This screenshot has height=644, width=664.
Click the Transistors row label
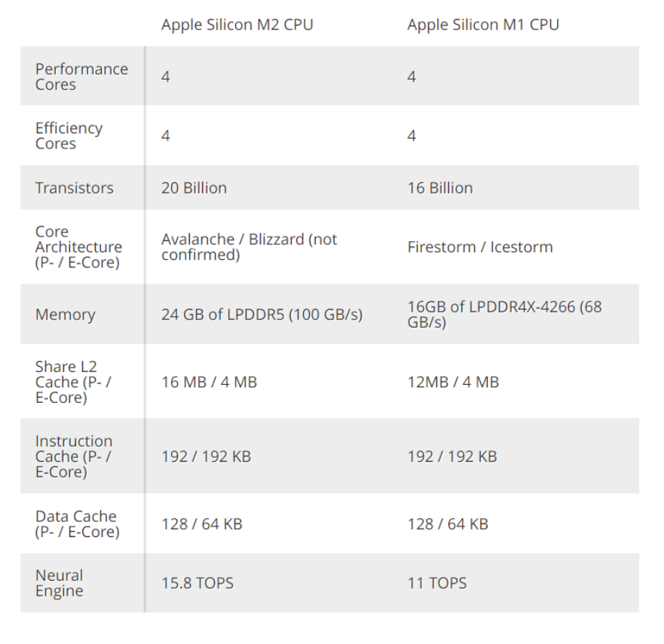[74, 188]
